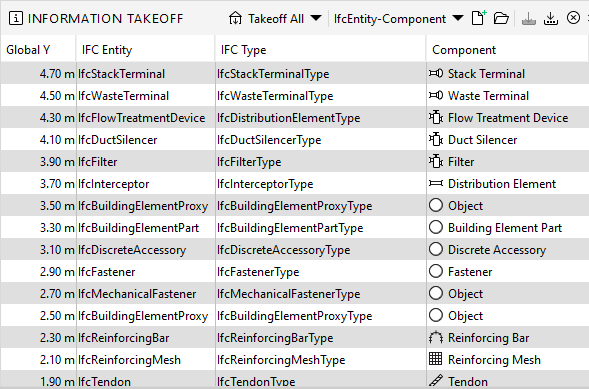Click the 2.10 m Global Y value

pyautogui.click(x=57, y=360)
